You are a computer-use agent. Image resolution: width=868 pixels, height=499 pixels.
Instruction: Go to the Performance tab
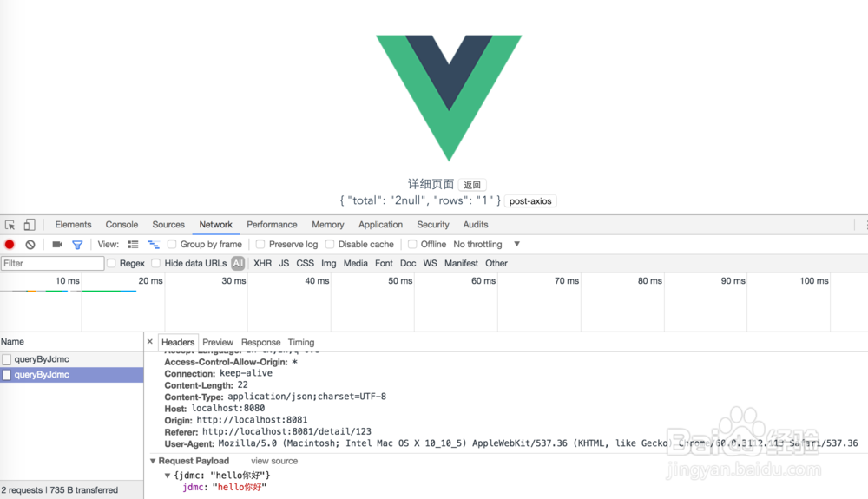(x=272, y=225)
